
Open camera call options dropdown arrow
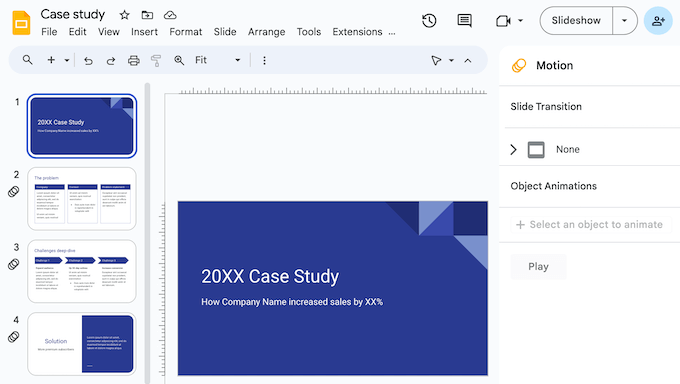point(520,20)
